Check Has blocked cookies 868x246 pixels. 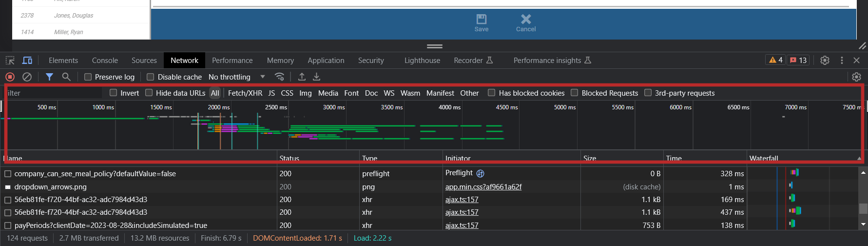492,93
